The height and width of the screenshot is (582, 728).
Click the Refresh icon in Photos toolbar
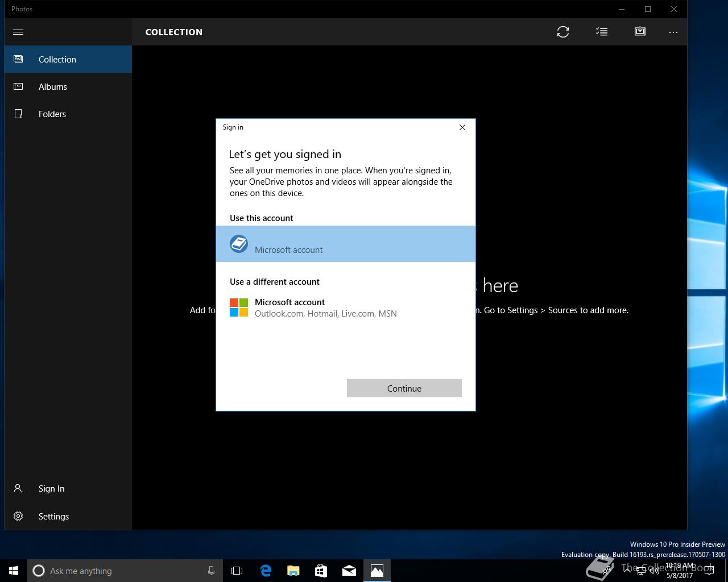pos(562,32)
